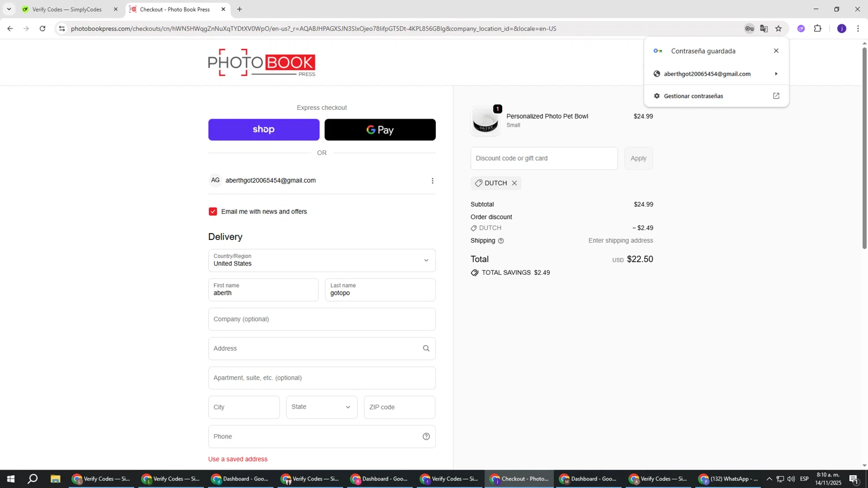
Task: Edit the Last name field
Action: (x=380, y=290)
